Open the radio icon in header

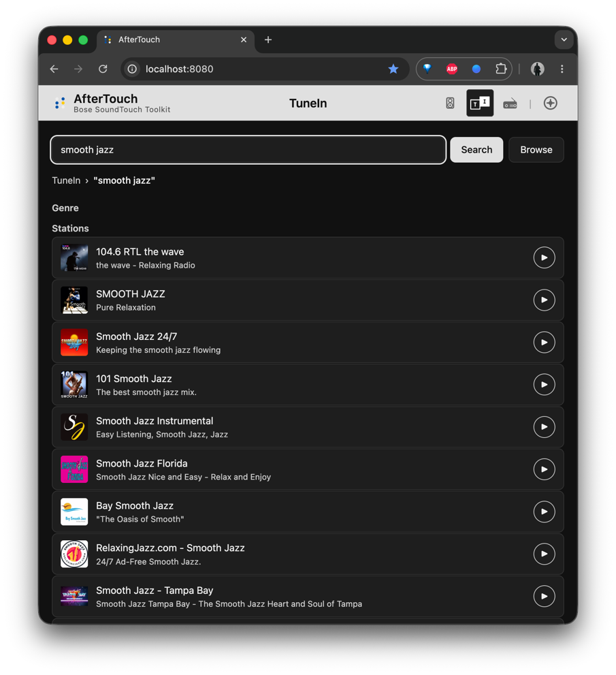pyautogui.click(x=510, y=104)
